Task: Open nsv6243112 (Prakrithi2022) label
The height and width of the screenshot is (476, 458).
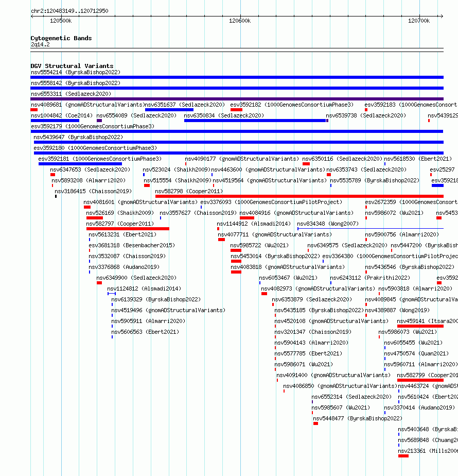Action: coord(370,278)
